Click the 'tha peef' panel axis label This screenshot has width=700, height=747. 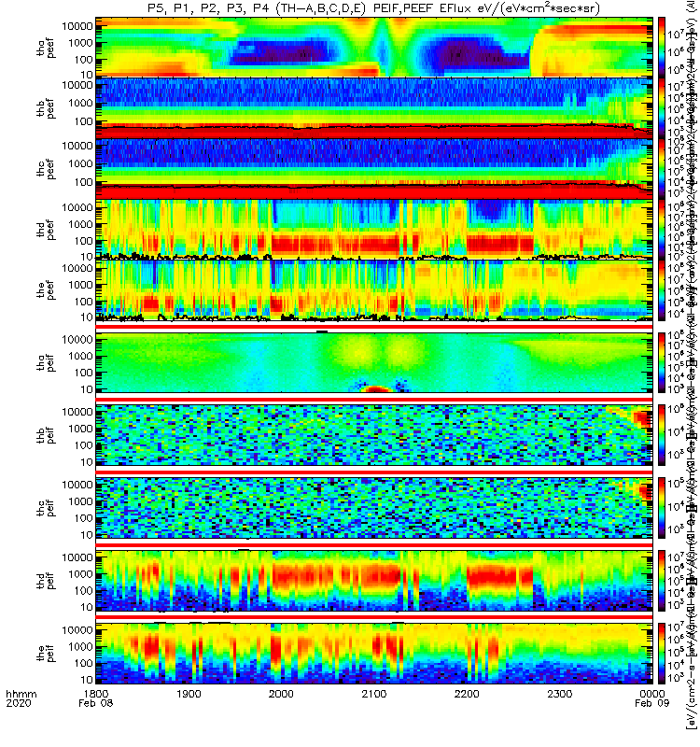(46, 49)
